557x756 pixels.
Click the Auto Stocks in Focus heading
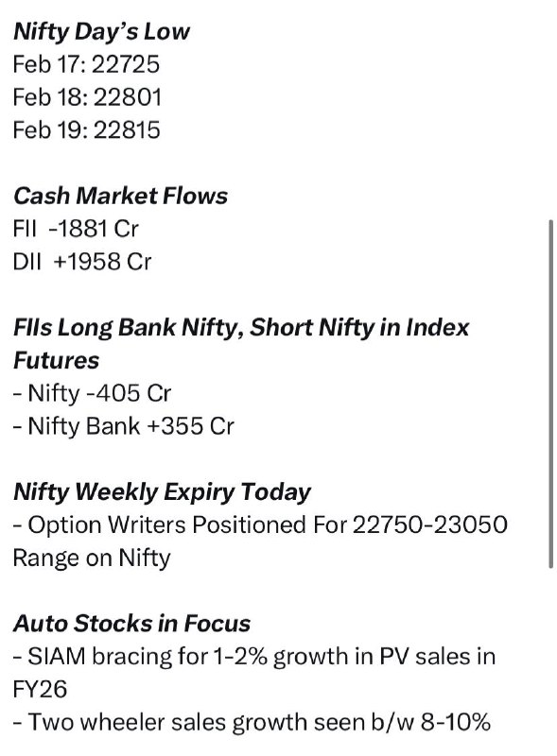pyautogui.click(x=131, y=624)
